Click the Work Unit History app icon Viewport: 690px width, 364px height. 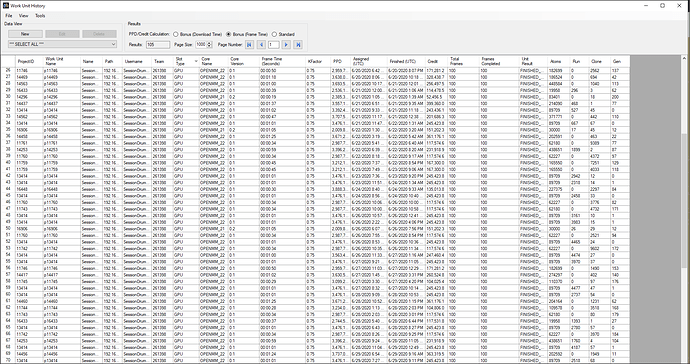pyautogui.click(x=6, y=6)
